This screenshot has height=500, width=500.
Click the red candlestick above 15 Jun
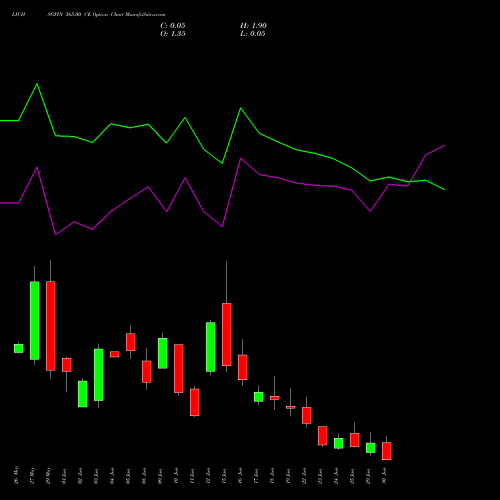coord(227,334)
